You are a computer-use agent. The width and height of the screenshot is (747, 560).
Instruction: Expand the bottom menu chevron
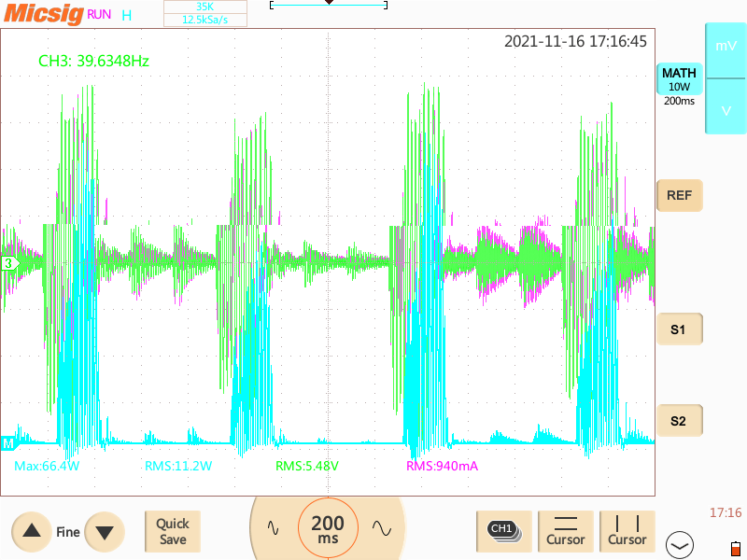point(680,545)
